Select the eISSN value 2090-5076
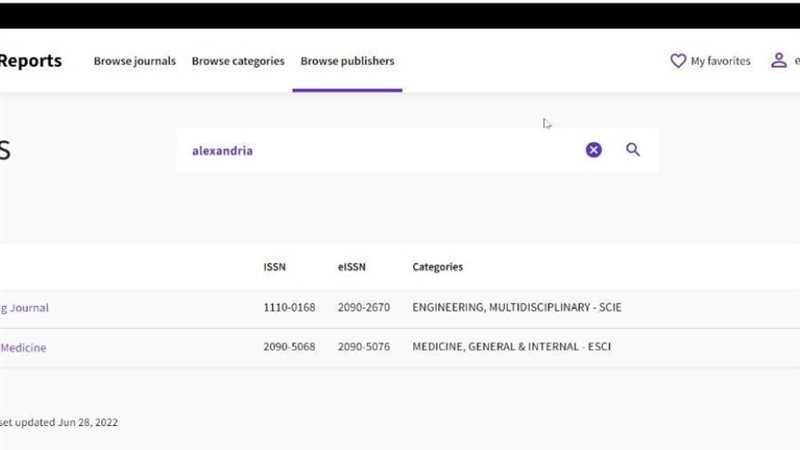This screenshot has width=800, height=450. [362, 348]
